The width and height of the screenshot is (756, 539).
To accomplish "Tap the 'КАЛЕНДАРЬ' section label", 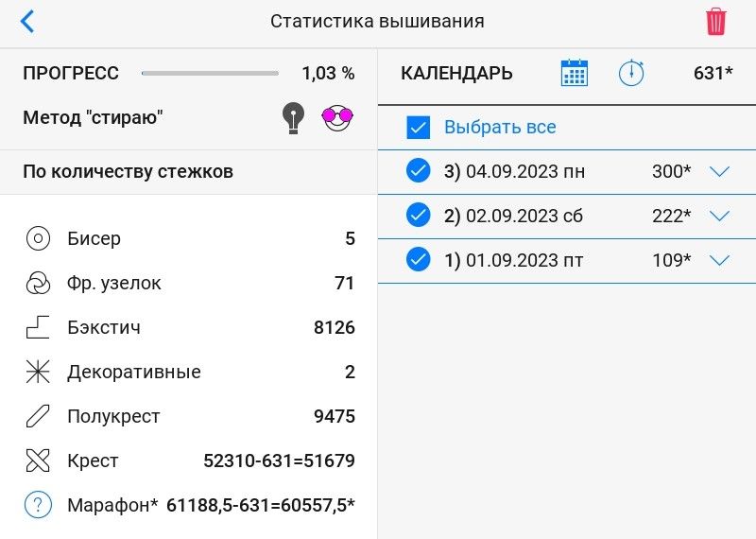I will pos(456,74).
